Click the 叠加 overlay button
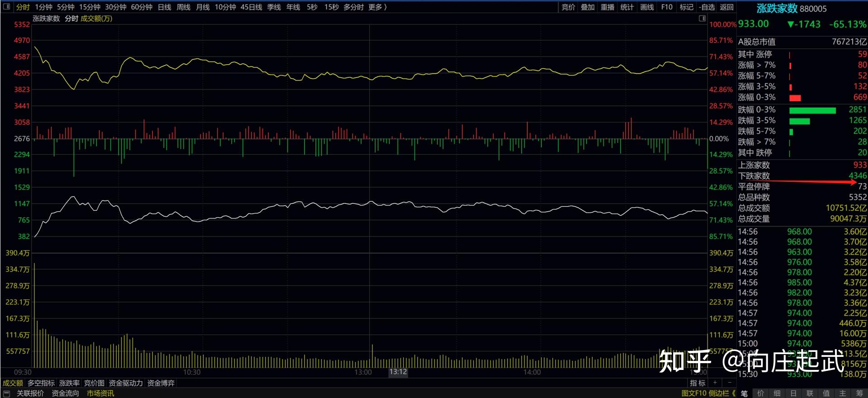 [588, 7]
